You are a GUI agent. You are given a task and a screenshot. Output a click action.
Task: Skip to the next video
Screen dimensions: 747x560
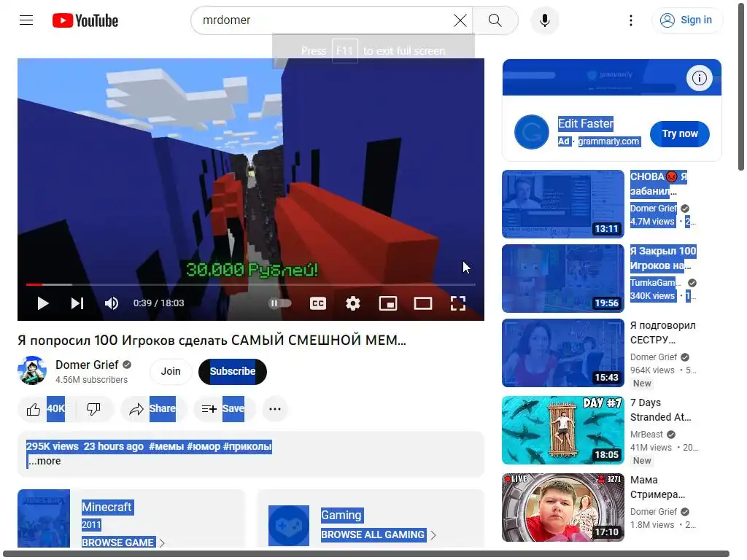click(77, 303)
